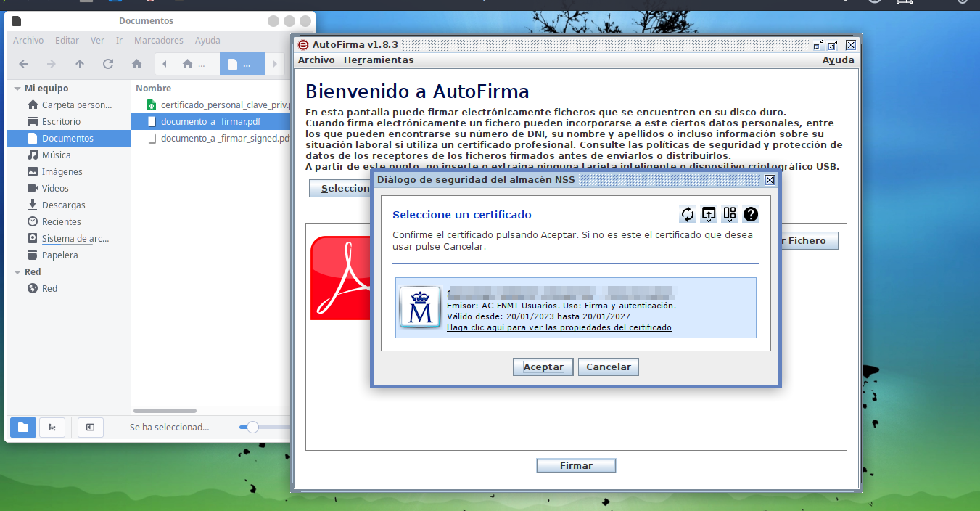Go forward in the Documentos file manager

click(x=52, y=64)
